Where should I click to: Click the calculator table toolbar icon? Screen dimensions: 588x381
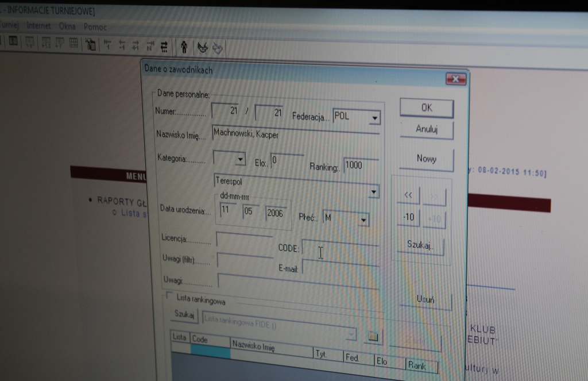tap(90, 44)
